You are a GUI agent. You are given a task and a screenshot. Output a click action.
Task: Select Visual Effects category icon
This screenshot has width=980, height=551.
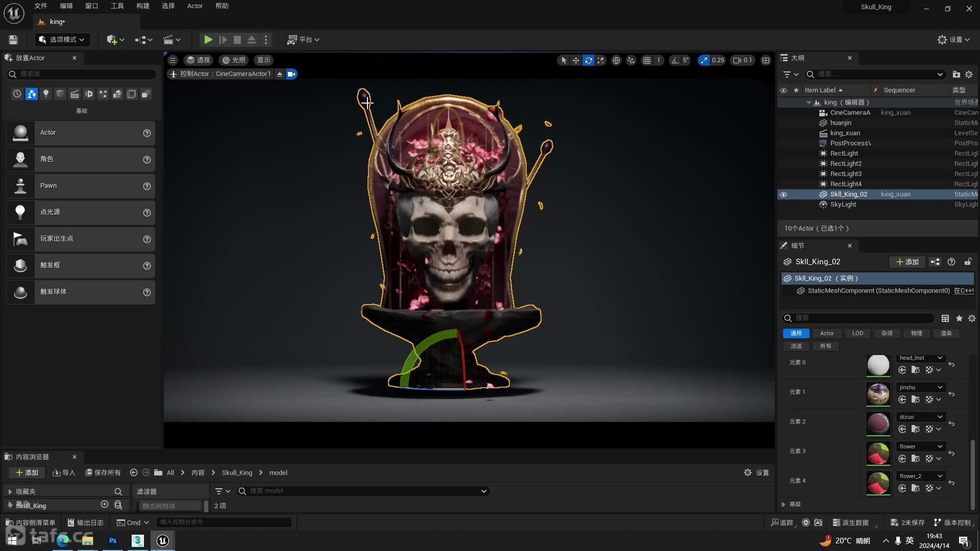[103, 94]
